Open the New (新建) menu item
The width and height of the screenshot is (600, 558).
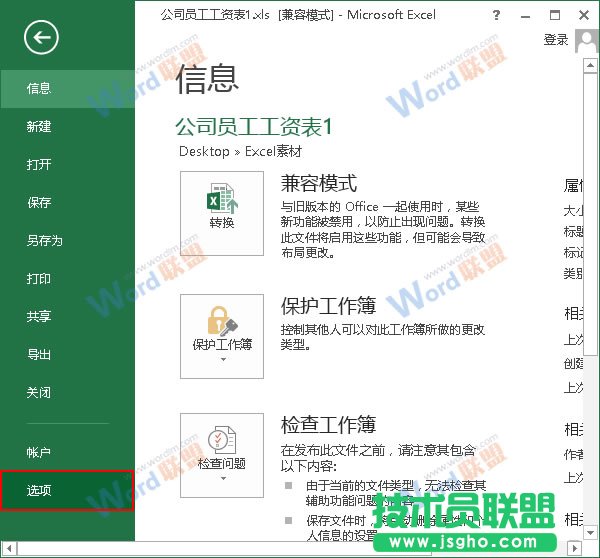coord(40,127)
